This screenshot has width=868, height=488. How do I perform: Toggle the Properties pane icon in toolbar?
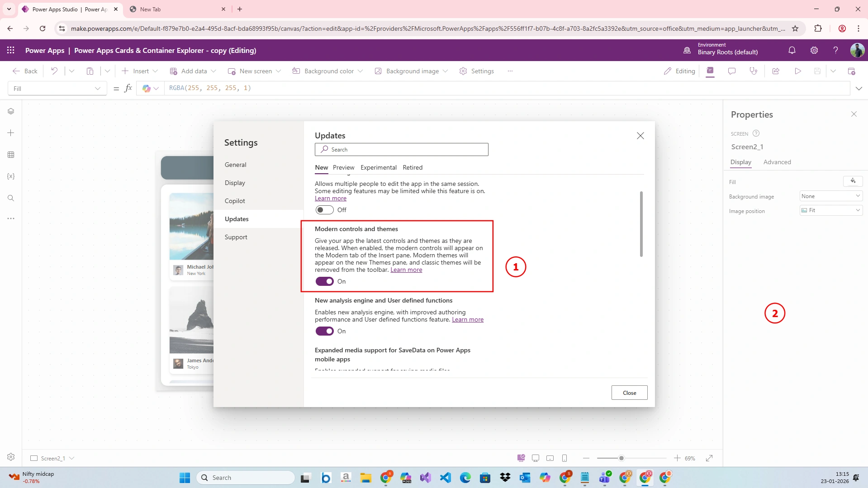[x=710, y=71]
